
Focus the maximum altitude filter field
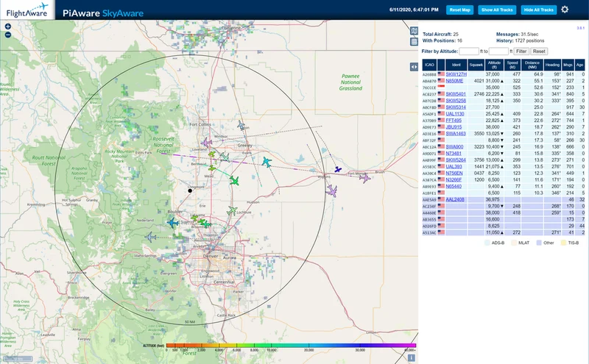[498, 51]
